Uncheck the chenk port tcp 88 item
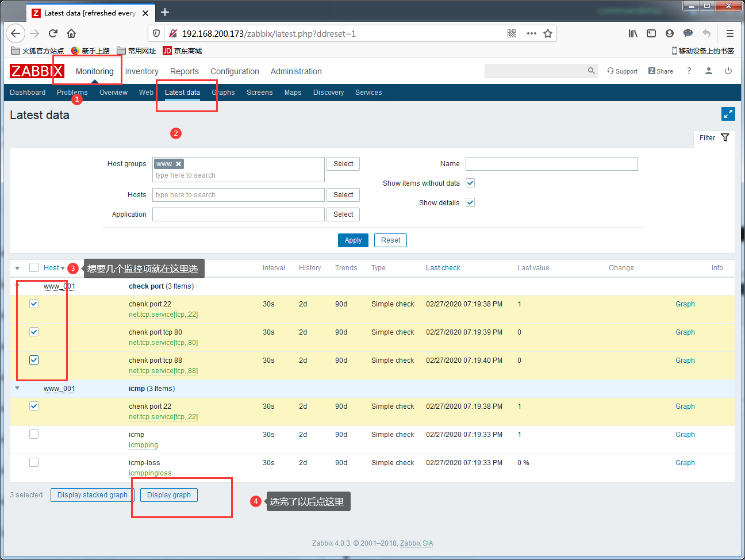Viewport: 745px width, 560px height. [34, 360]
